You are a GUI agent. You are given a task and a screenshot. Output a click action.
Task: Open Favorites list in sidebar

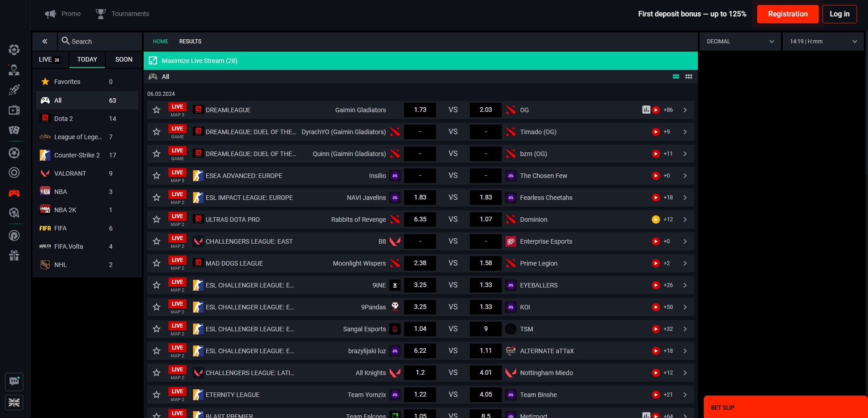coord(87,82)
